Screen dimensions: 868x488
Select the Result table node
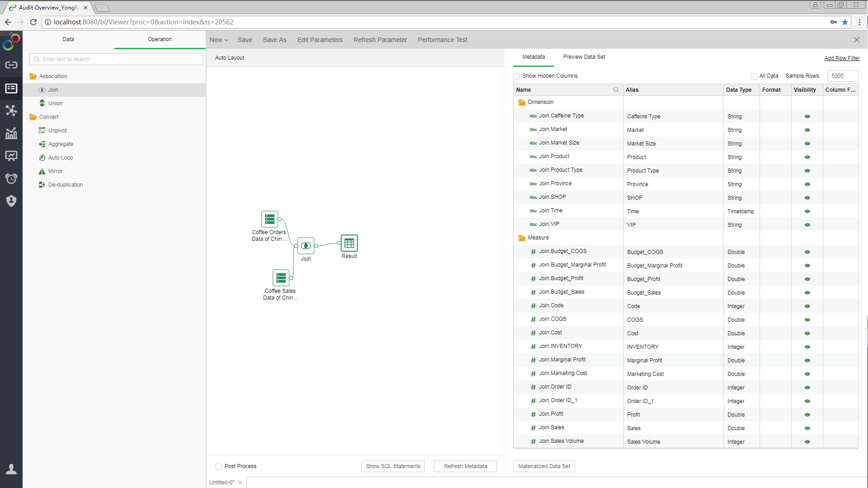point(349,243)
